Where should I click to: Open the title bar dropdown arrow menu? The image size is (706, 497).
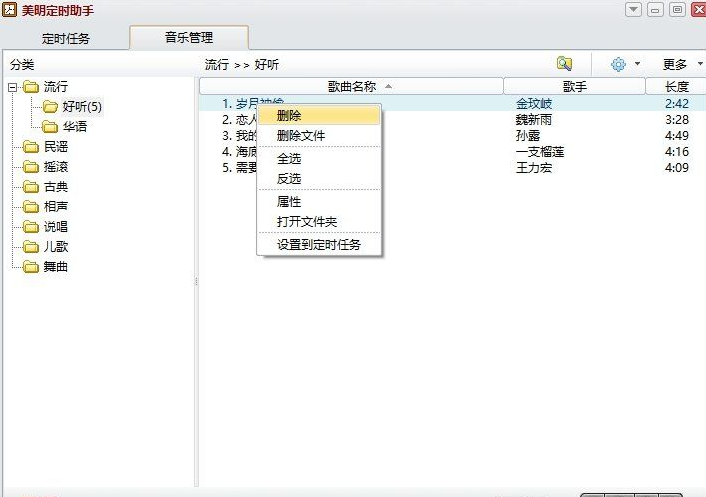(633, 10)
